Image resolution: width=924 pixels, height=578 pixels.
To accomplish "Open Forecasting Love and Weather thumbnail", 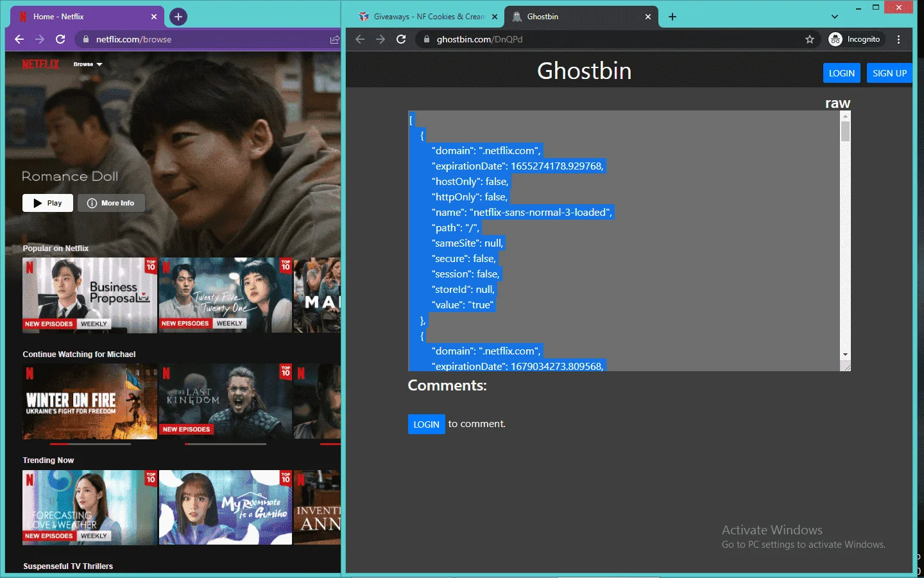I will pyautogui.click(x=90, y=507).
